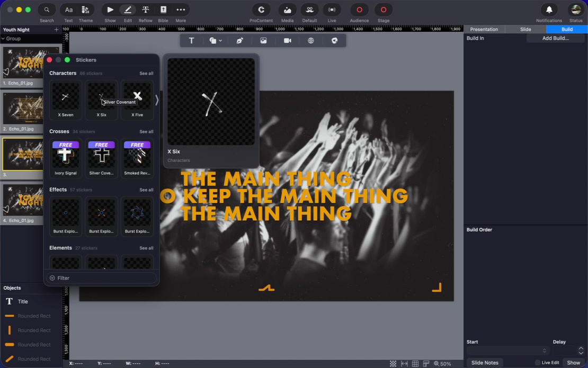Open the Media bin icon

(287, 10)
